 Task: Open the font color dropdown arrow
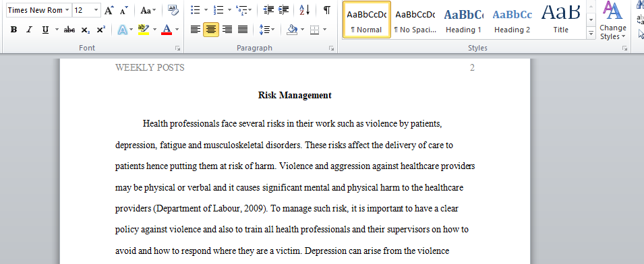[177, 30]
